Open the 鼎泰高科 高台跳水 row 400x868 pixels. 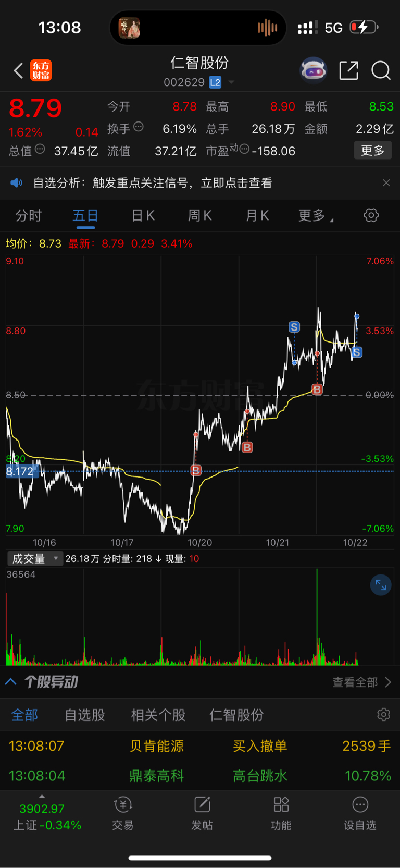(x=200, y=776)
